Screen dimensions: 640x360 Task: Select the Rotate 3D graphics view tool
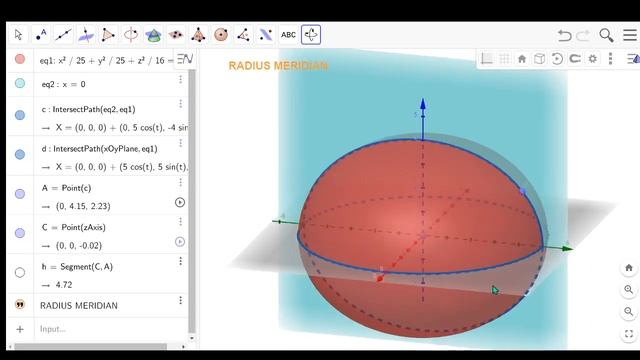(311, 35)
